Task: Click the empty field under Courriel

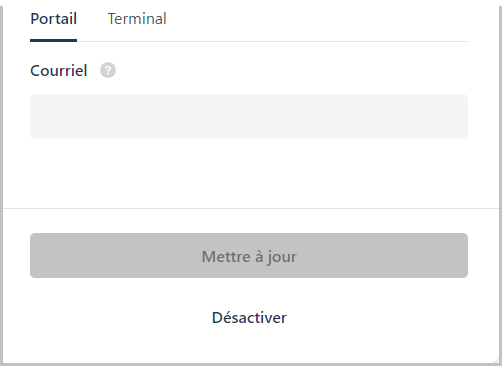Action: pos(249,116)
